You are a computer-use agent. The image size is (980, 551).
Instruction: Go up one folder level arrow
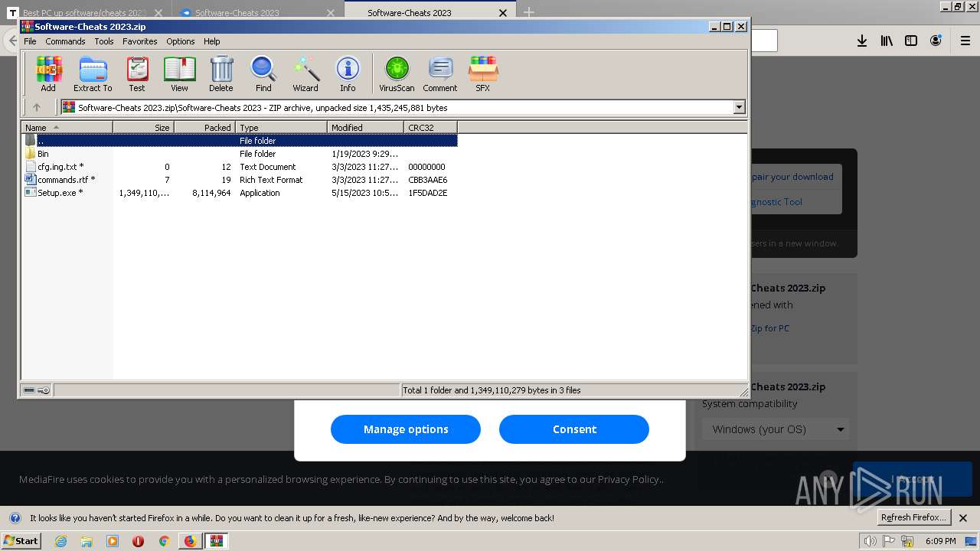pyautogui.click(x=36, y=108)
